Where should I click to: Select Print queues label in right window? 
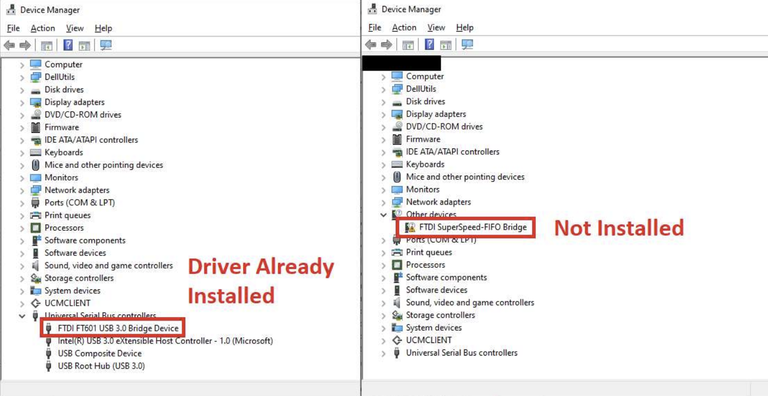pyautogui.click(x=429, y=252)
